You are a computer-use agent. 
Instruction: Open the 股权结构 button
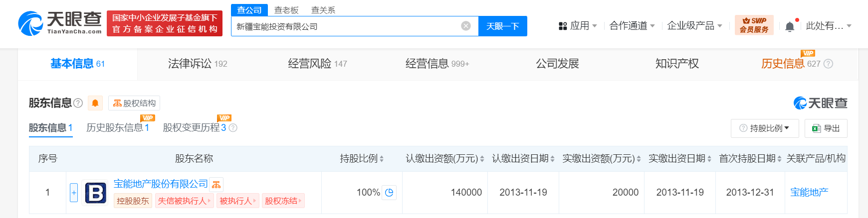click(134, 103)
